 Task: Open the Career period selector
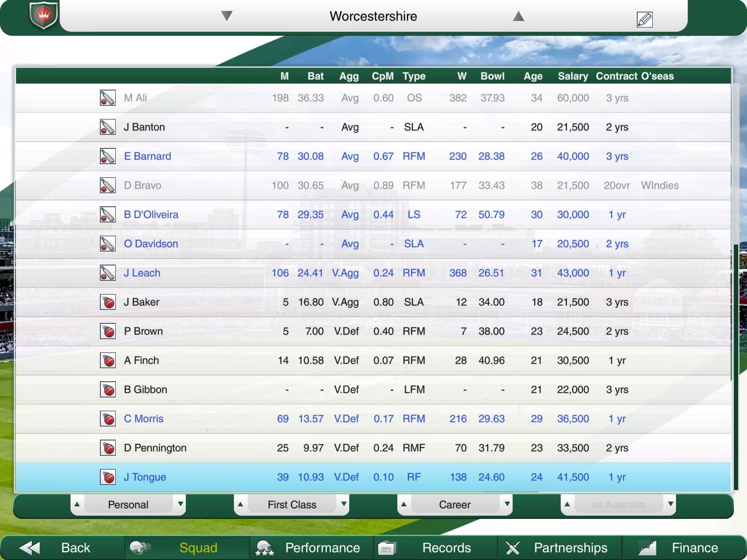pyautogui.click(x=455, y=504)
